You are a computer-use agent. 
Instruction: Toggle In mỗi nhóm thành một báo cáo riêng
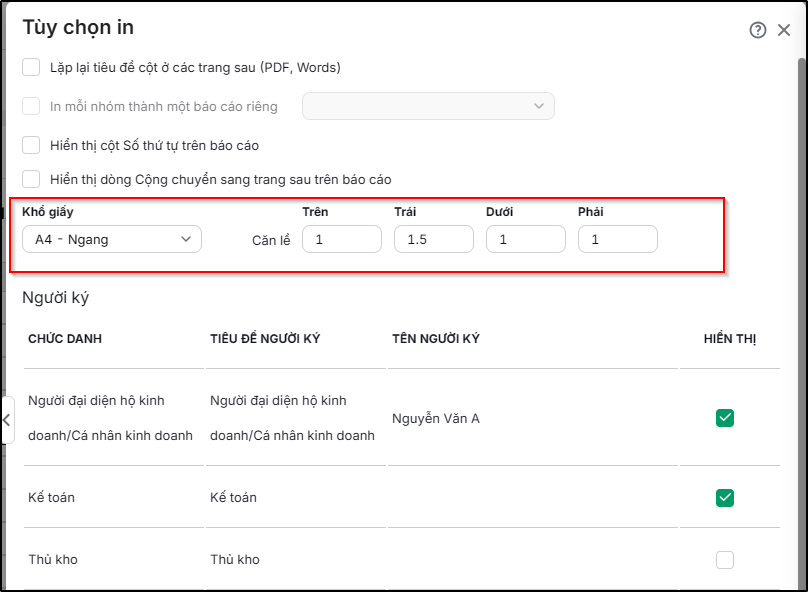(31, 106)
